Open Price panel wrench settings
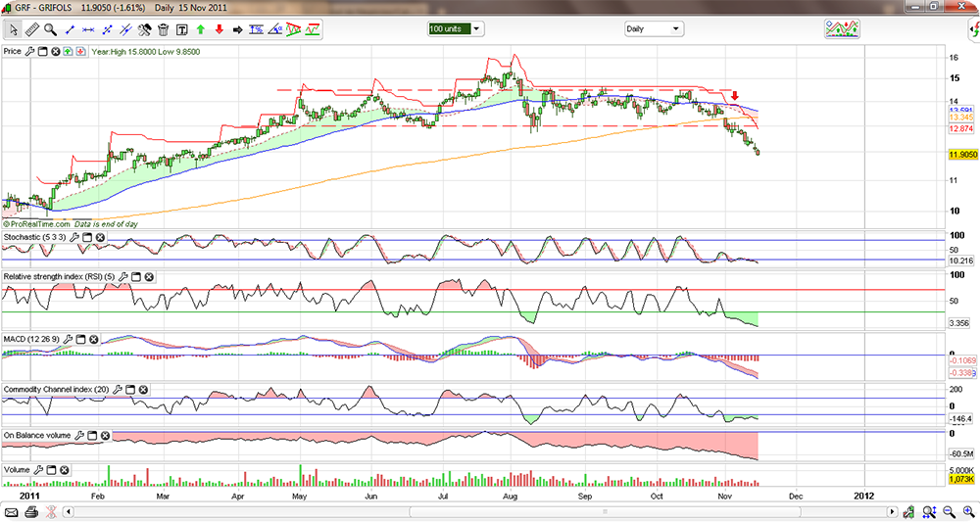 [x=30, y=52]
